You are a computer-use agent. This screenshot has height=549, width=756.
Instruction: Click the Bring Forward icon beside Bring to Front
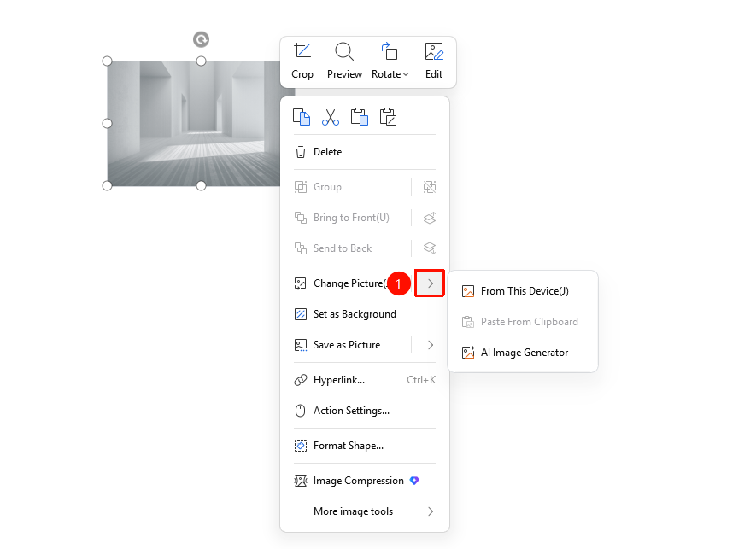[430, 218]
